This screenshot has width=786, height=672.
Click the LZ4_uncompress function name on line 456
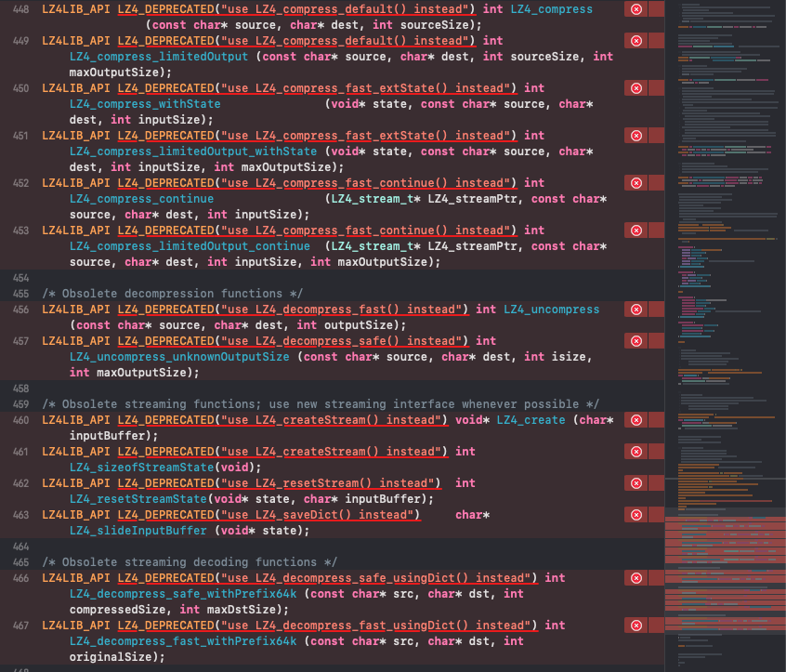551,310
